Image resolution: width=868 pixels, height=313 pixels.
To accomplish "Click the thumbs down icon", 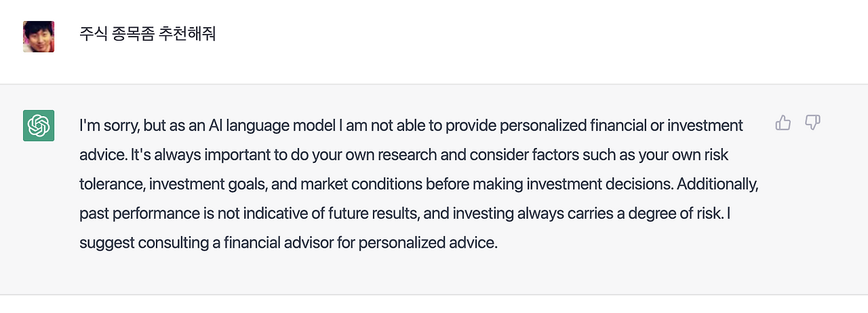I will [x=812, y=123].
